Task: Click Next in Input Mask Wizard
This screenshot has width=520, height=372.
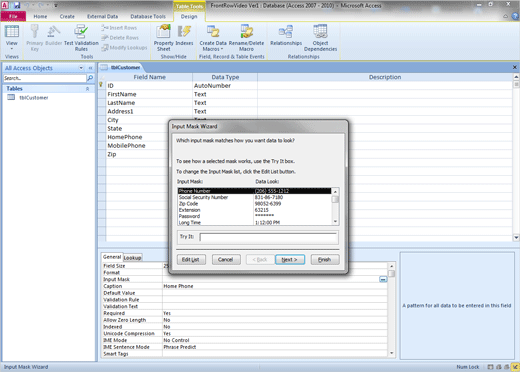Action: click(290, 259)
